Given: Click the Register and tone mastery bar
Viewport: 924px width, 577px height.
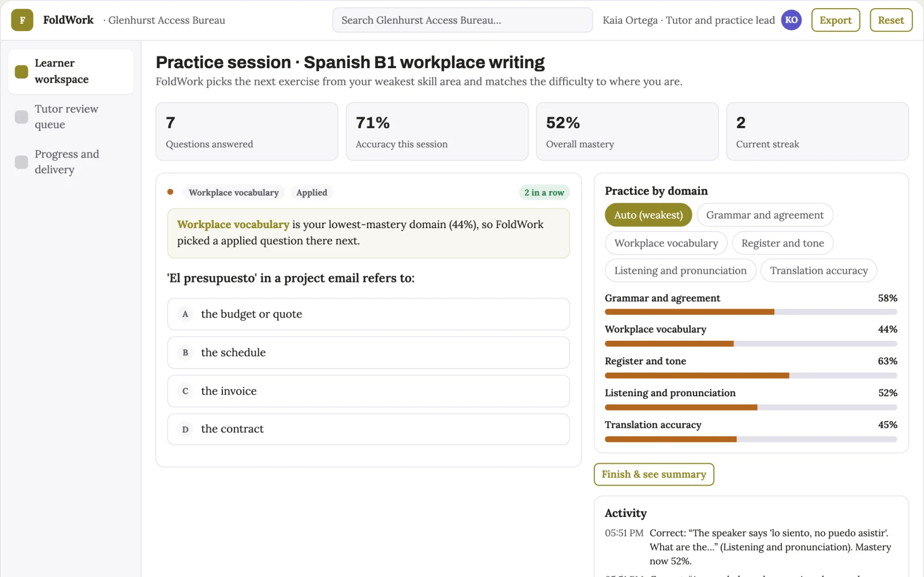Looking at the screenshot, I should [x=751, y=375].
